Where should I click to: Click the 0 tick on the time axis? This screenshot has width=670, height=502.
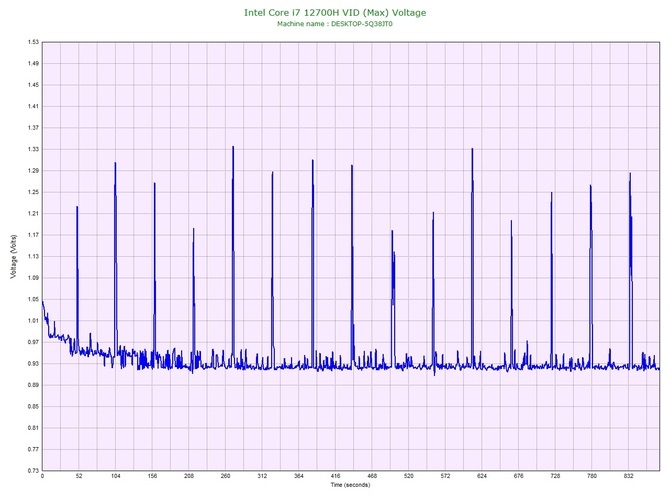[42, 476]
